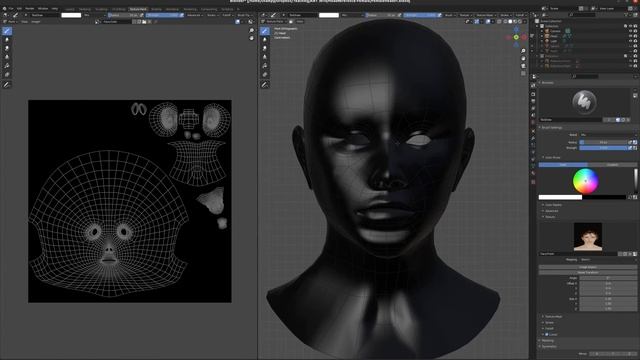Viewport: 640px width, 360px height.
Task: Open the Modifiers properties tab
Action: tap(533, 139)
